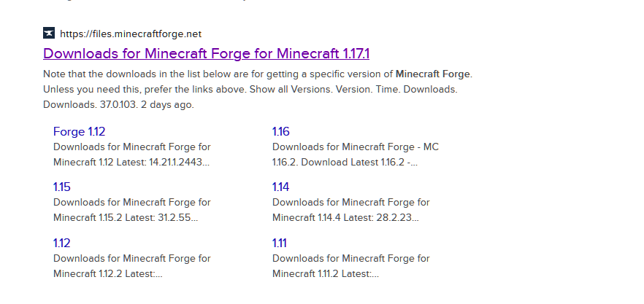Click the Minecraft Forge anvil favicon

point(49,34)
